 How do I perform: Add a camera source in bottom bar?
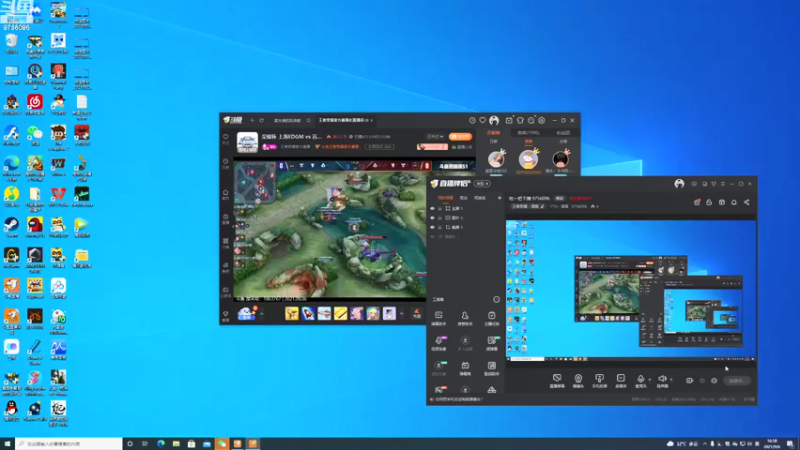coord(578,381)
